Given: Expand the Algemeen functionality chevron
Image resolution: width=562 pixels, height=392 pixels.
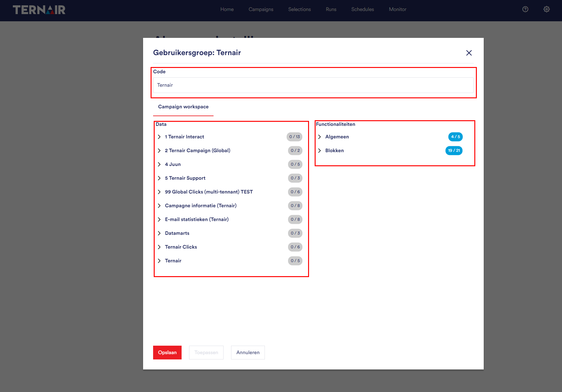Looking at the screenshot, I should click(319, 137).
